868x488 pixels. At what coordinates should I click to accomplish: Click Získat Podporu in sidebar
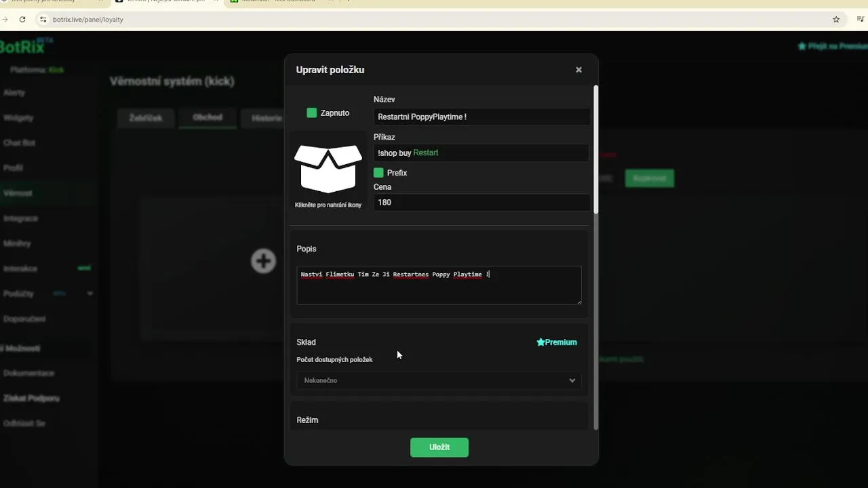[x=31, y=398]
